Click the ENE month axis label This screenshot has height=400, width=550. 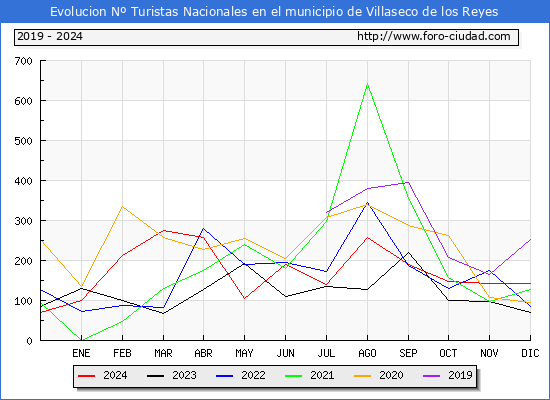(x=81, y=353)
